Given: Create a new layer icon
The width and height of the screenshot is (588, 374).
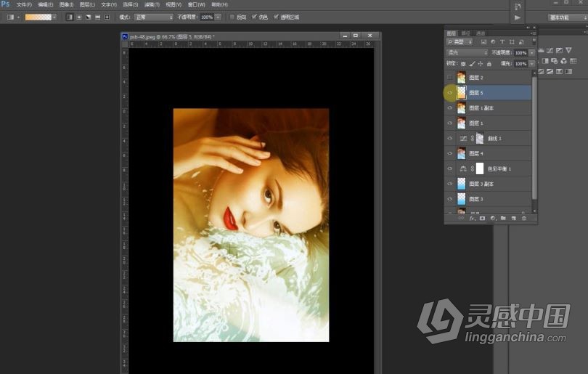Looking at the screenshot, I should tap(514, 219).
